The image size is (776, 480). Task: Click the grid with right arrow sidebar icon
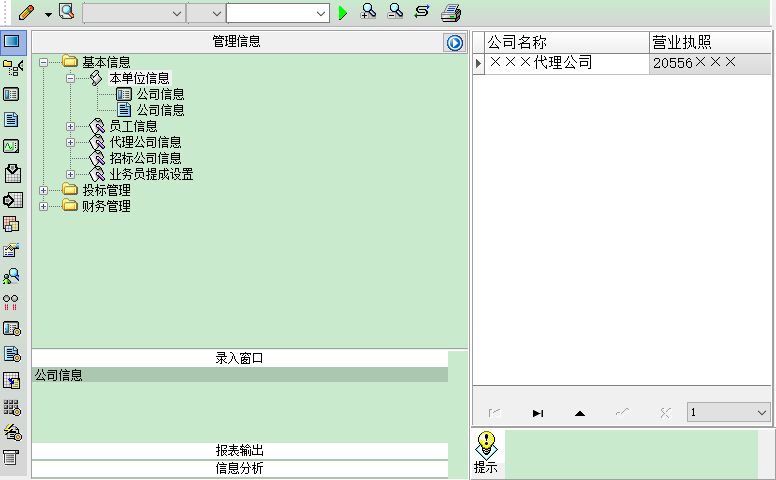pos(12,200)
